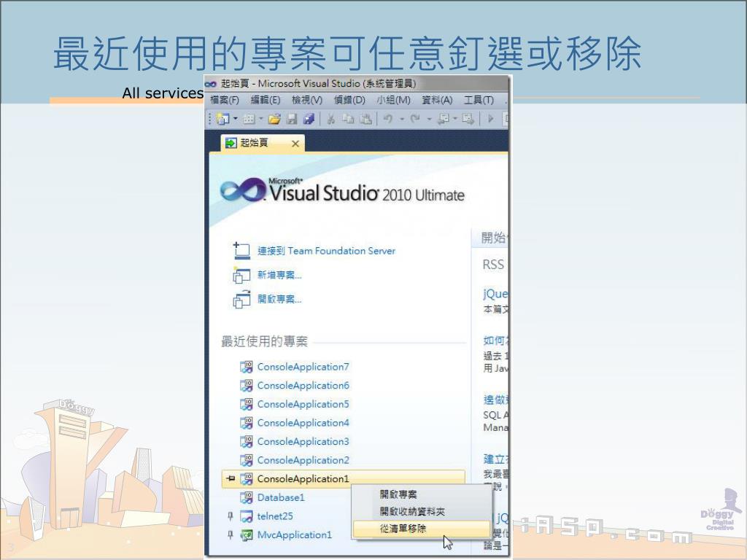Open the 編輯(E) menu

(266, 100)
